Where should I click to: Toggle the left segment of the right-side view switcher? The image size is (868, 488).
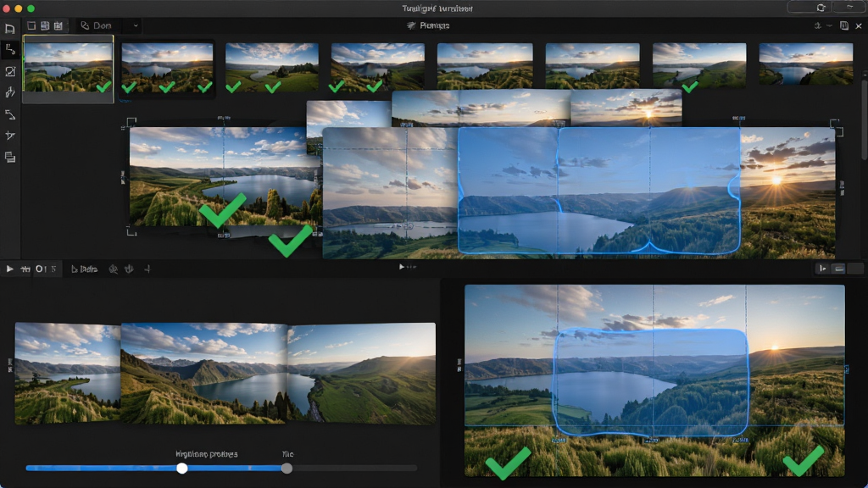tap(822, 269)
